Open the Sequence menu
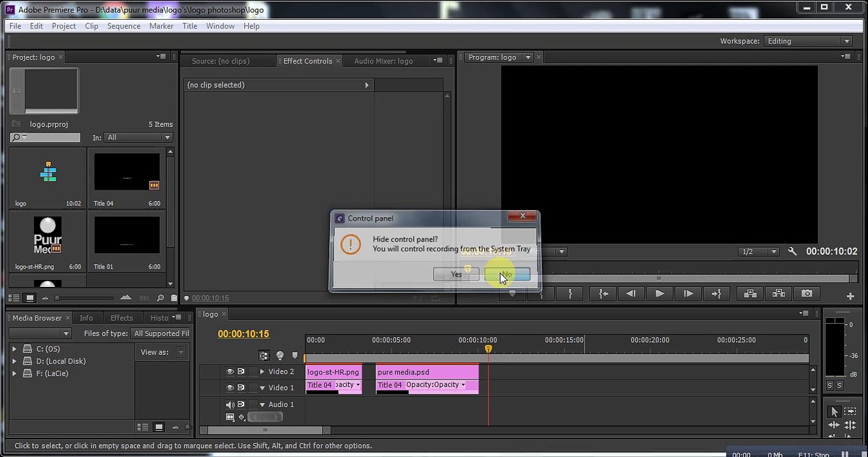Image resolution: width=868 pixels, height=457 pixels. point(124,26)
